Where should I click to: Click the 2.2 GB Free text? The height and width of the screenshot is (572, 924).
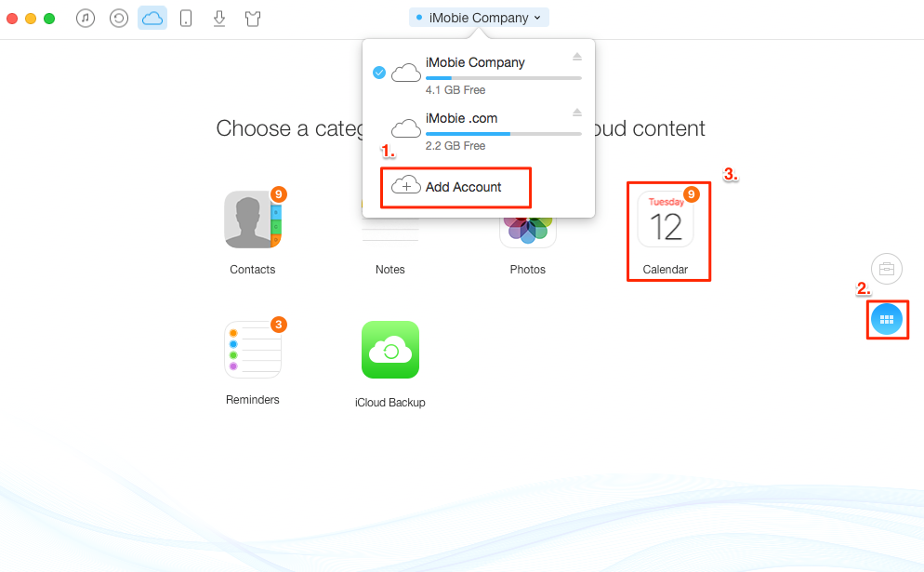[455, 146]
